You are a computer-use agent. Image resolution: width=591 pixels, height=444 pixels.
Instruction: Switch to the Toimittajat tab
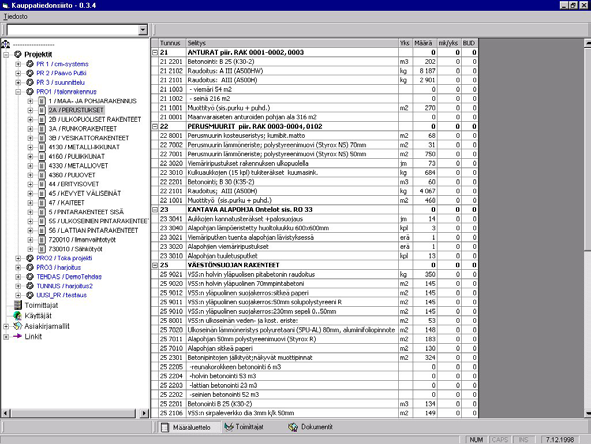tap(244, 427)
